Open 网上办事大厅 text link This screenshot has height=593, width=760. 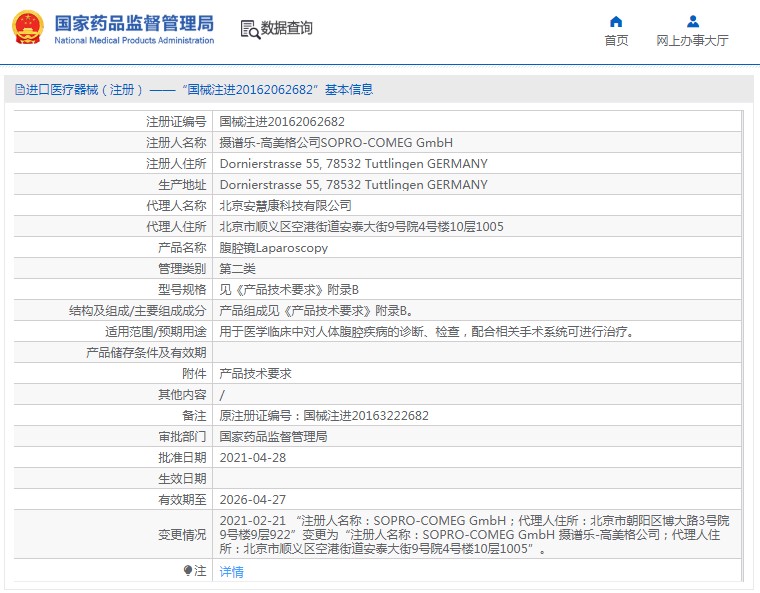(692, 41)
